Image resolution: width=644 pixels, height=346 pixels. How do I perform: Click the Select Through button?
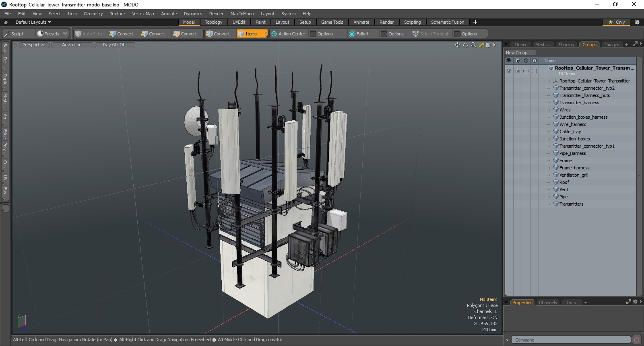431,34
